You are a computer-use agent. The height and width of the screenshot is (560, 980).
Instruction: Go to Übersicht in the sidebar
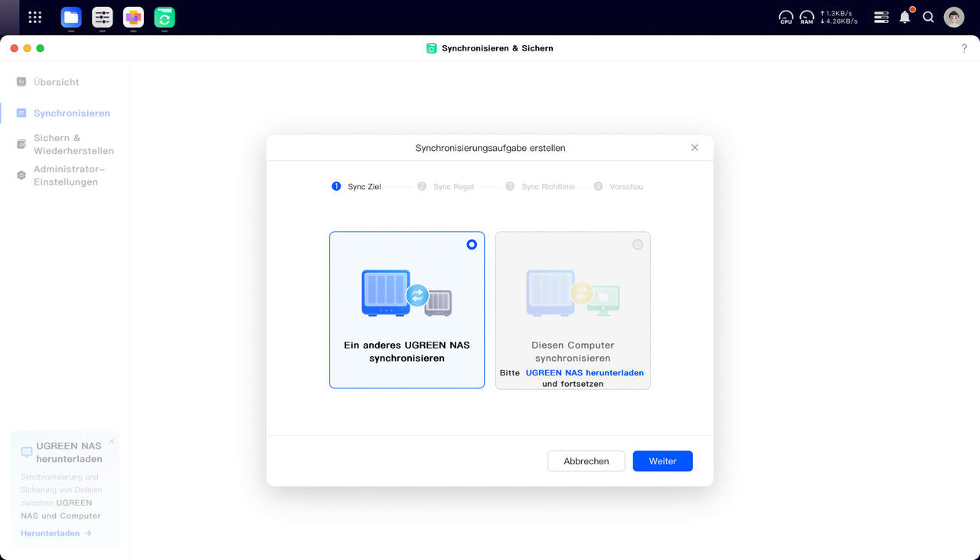[x=56, y=82]
